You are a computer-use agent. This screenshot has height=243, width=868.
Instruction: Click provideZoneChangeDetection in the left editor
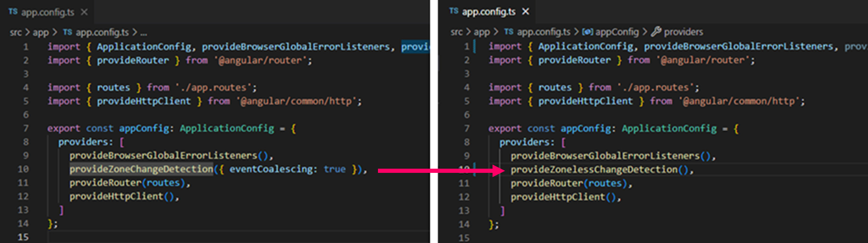[x=141, y=169]
